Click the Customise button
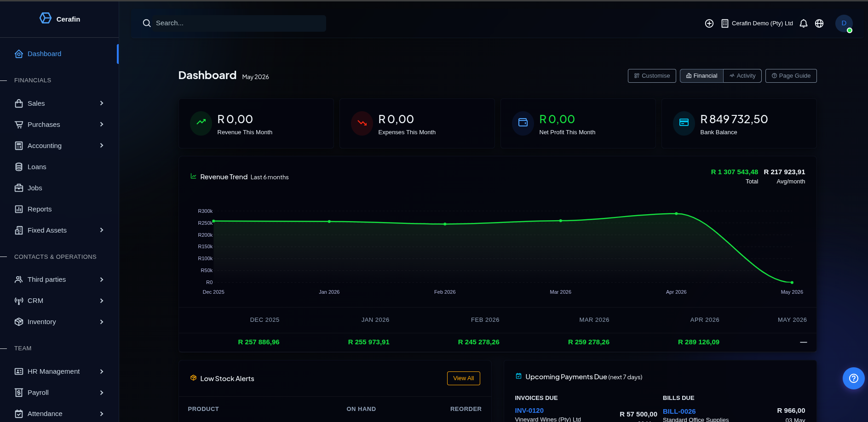The height and width of the screenshot is (422, 868). pyautogui.click(x=652, y=76)
